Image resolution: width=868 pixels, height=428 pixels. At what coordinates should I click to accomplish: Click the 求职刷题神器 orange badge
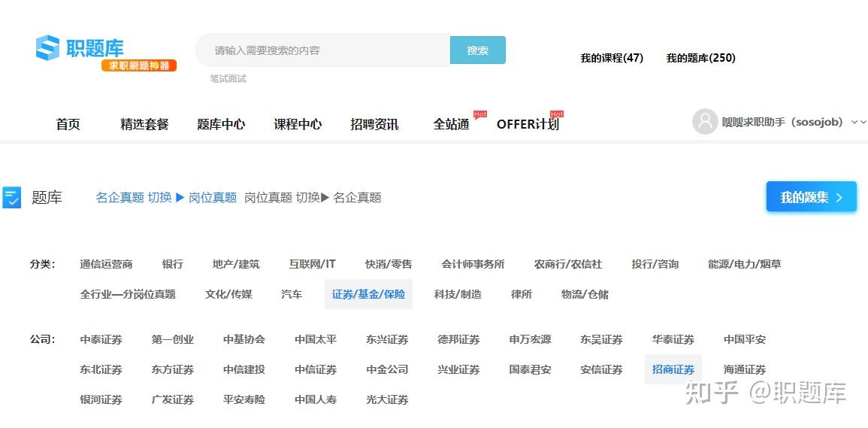pyautogui.click(x=138, y=65)
